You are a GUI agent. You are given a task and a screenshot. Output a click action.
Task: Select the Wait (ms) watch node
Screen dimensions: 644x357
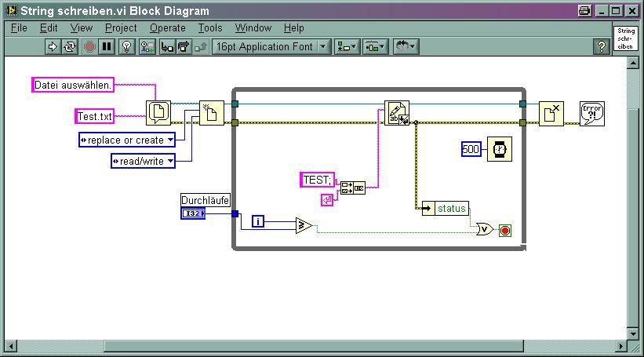click(500, 149)
